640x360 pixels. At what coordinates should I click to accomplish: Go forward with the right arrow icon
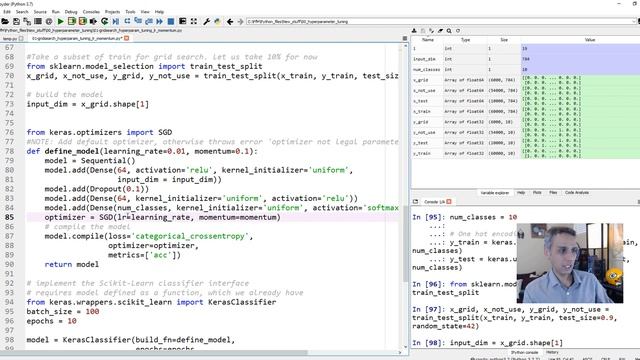[240, 21]
